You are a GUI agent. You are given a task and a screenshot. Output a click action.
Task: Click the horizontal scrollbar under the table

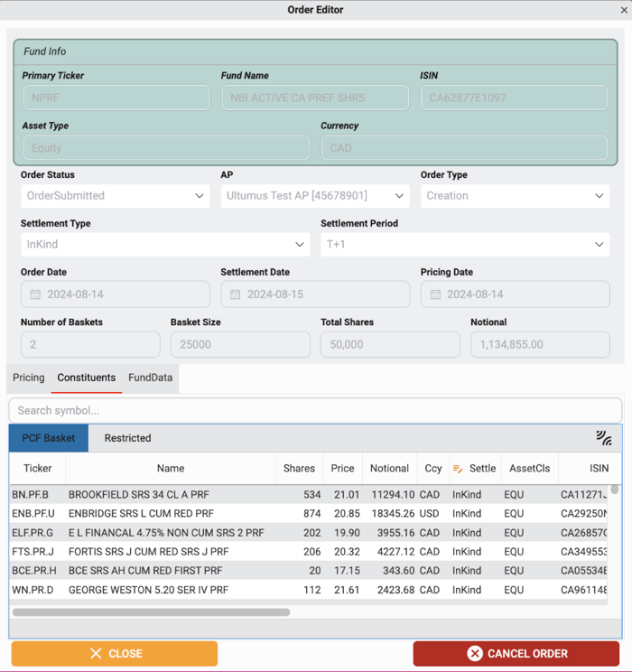click(152, 612)
